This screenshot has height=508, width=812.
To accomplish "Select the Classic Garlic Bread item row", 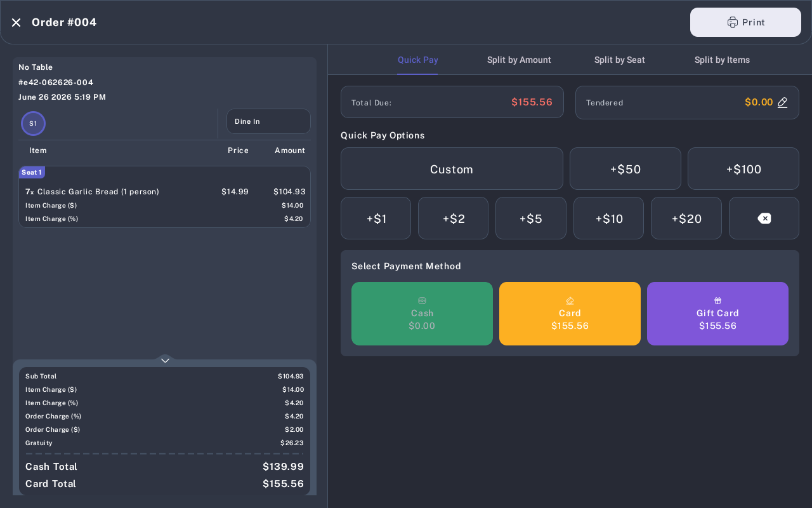I will click(165, 192).
